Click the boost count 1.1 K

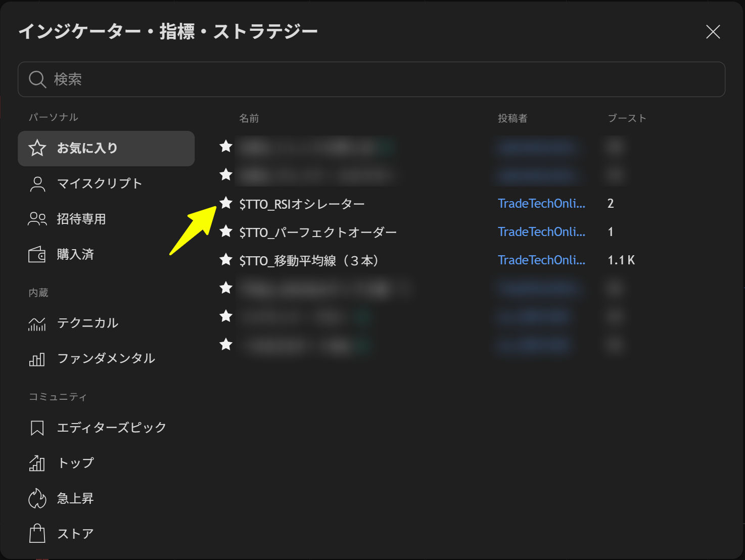[621, 260]
